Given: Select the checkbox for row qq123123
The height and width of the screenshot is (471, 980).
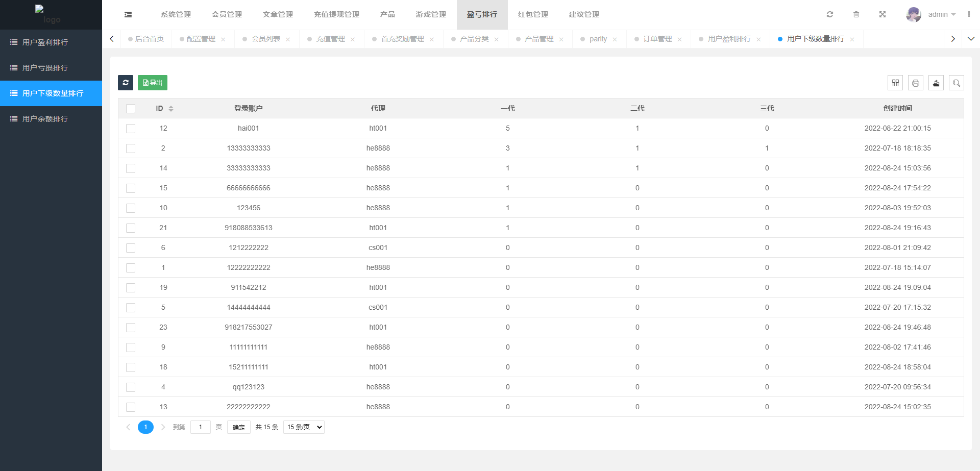Looking at the screenshot, I should pyautogui.click(x=131, y=387).
